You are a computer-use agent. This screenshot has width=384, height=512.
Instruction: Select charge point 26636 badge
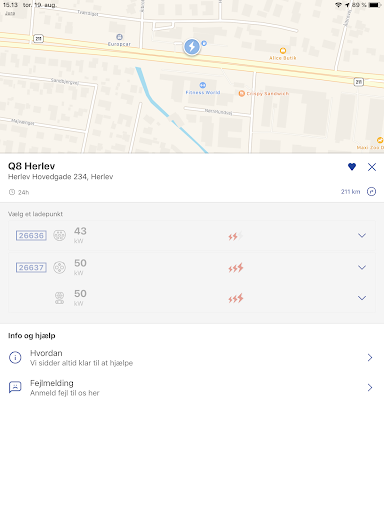(x=31, y=235)
